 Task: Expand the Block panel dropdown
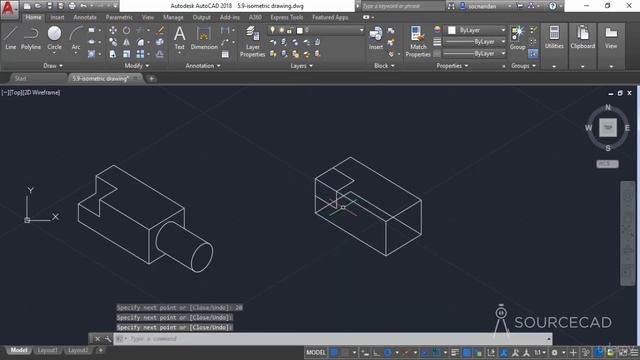[384, 66]
